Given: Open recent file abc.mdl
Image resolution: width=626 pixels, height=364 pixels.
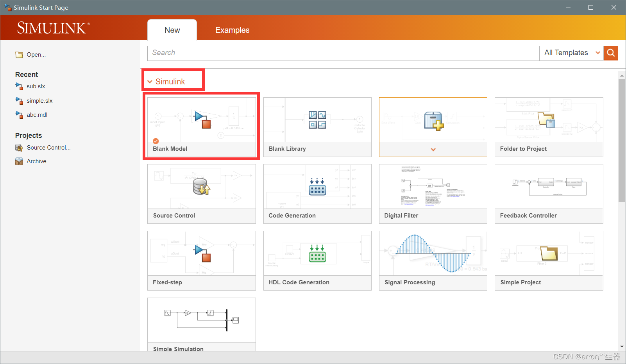Looking at the screenshot, I should point(37,115).
